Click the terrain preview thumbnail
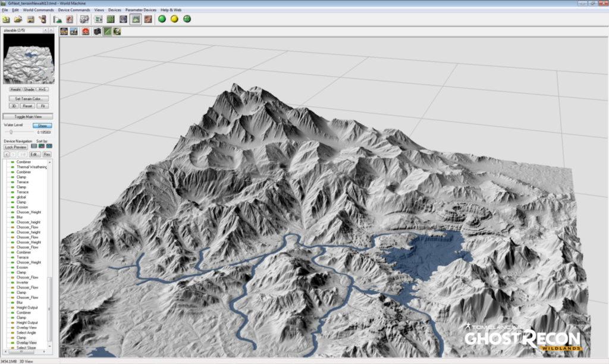The width and height of the screenshot is (609, 364). click(x=29, y=59)
